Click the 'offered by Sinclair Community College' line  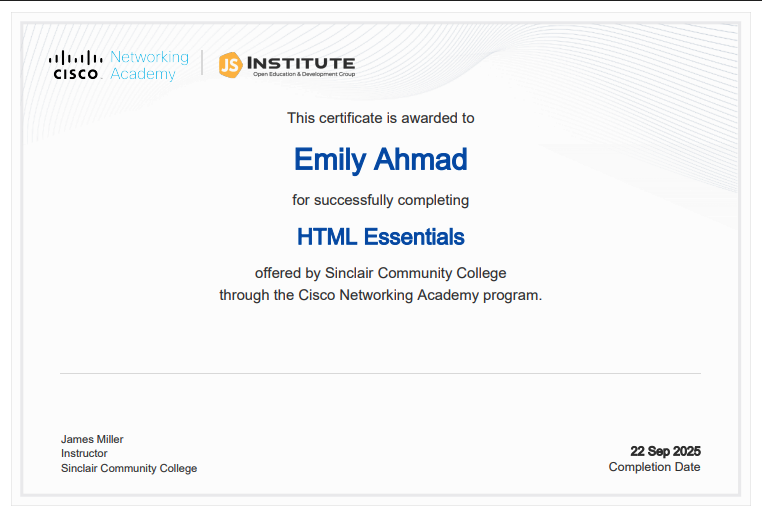point(380,273)
